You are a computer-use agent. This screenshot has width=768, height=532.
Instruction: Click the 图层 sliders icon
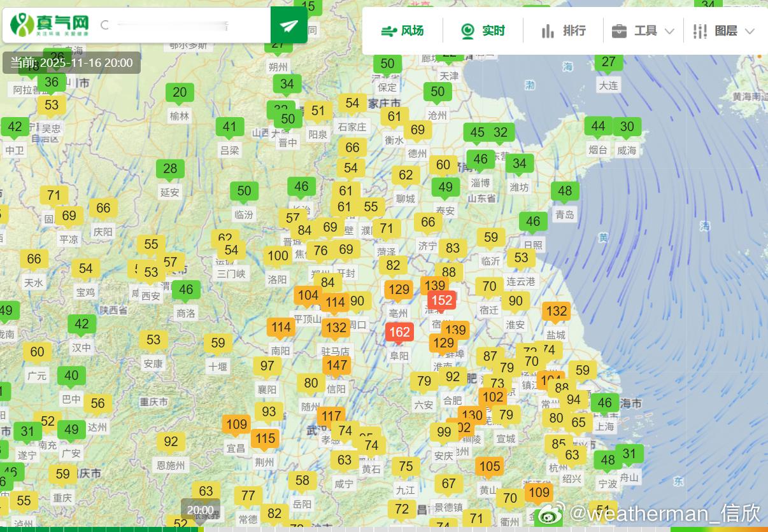[700, 31]
